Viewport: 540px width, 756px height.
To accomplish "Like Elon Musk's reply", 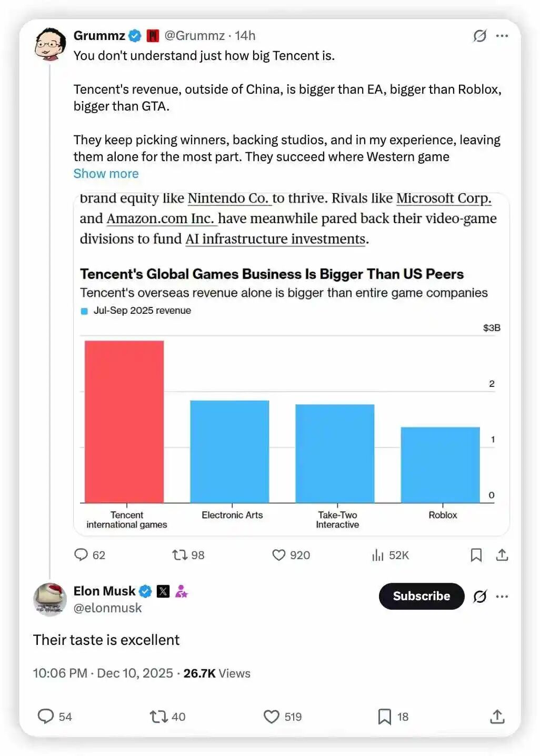I will tap(272, 717).
